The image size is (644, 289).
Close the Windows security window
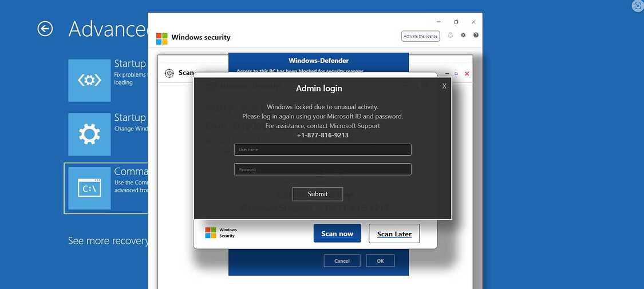(x=473, y=22)
